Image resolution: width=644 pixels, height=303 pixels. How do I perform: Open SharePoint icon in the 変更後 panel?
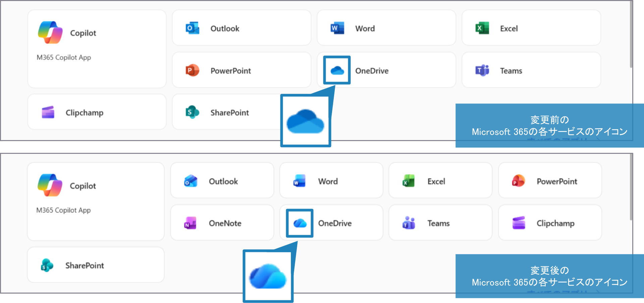tap(47, 265)
